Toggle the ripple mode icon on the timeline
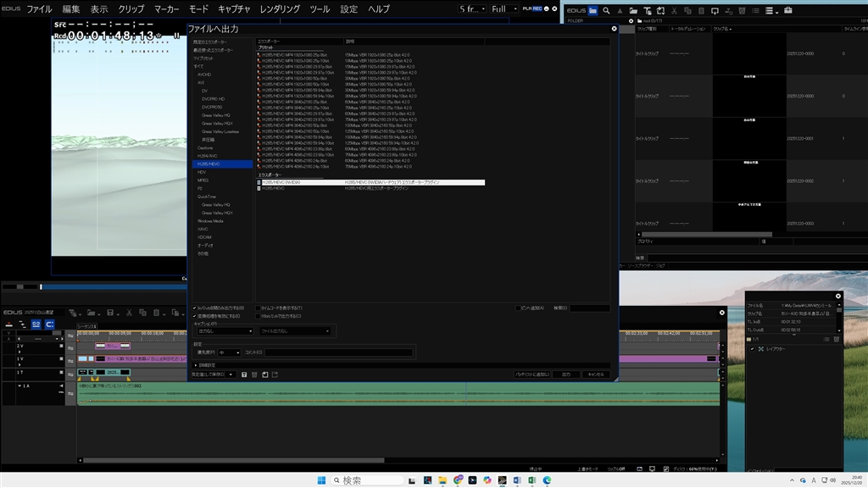This screenshot has height=488, width=868. pos(49,324)
